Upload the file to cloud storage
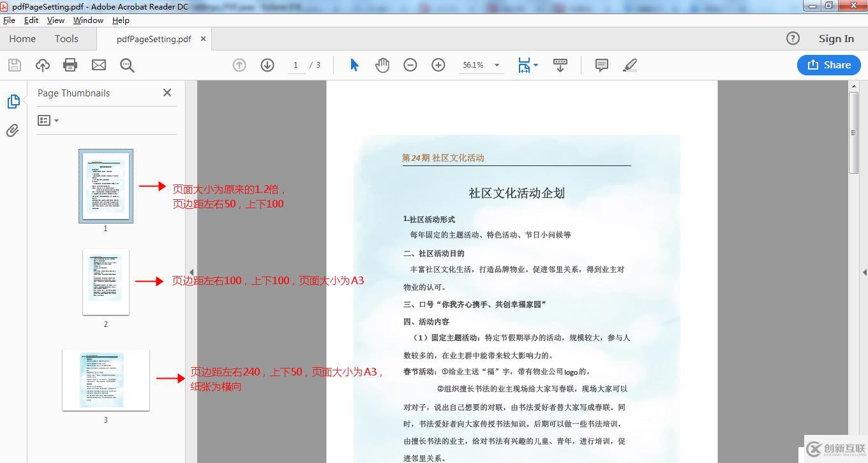The image size is (868, 463). click(x=43, y=65)
